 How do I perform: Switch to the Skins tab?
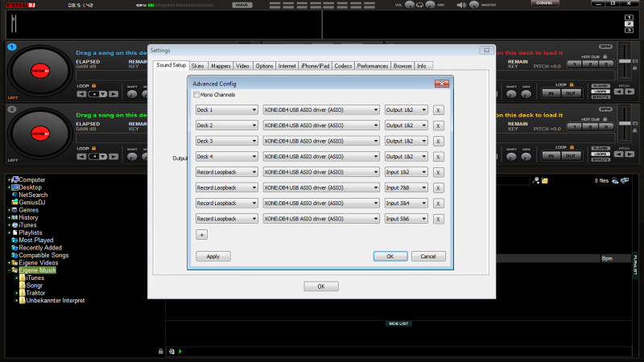[197, 66]
